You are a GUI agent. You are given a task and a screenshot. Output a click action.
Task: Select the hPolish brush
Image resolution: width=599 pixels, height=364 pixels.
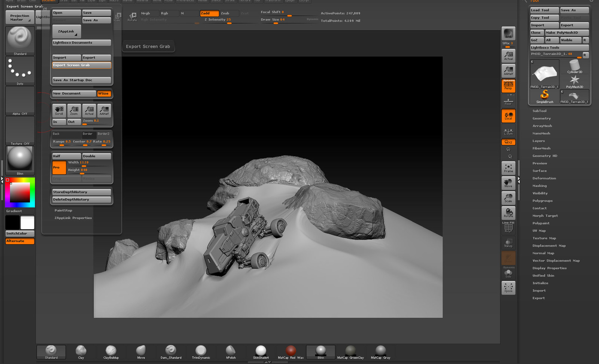231,352
